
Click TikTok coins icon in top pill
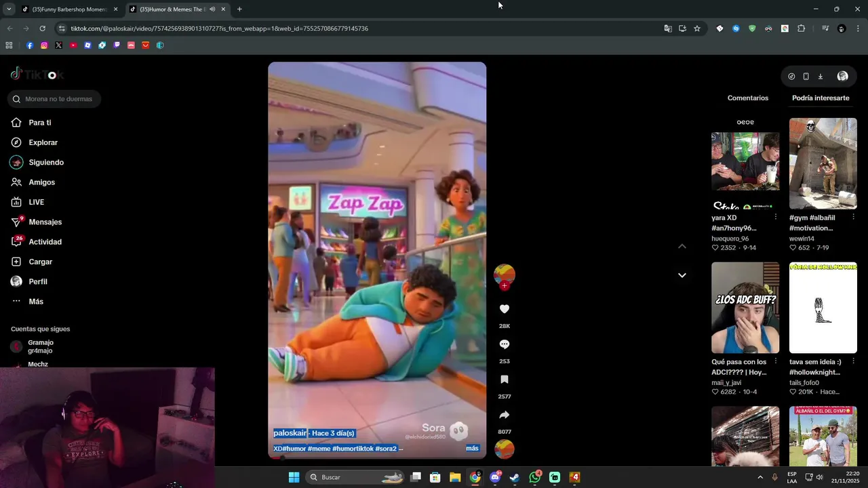[x=791, y=77]
